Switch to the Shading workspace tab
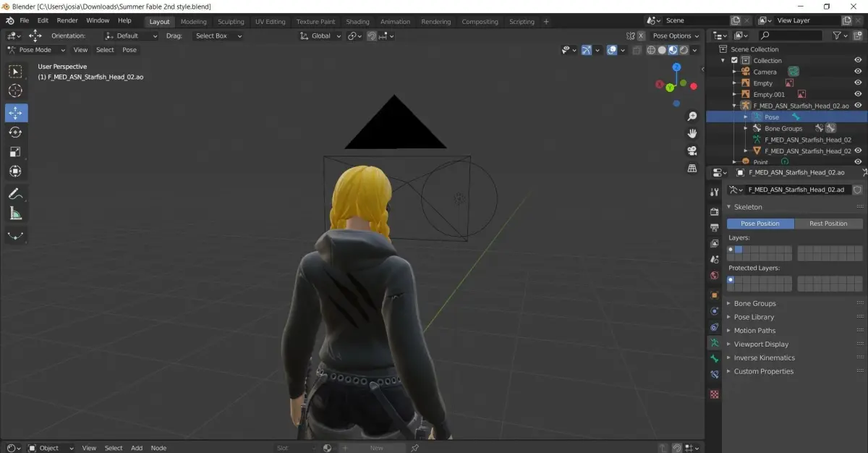This screenshot has height=453, width=868. 357,22
